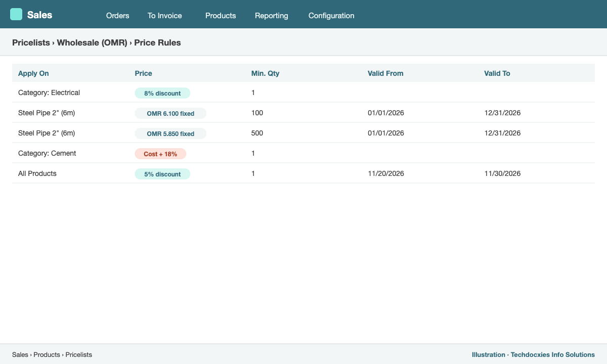
Task: Click Min. Qty 1 in All Products row
Action: point(253,173)
